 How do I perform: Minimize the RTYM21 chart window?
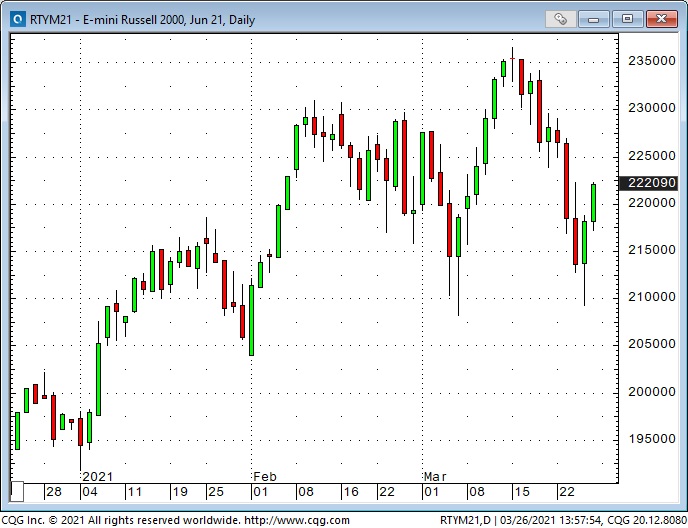(593, 19)
